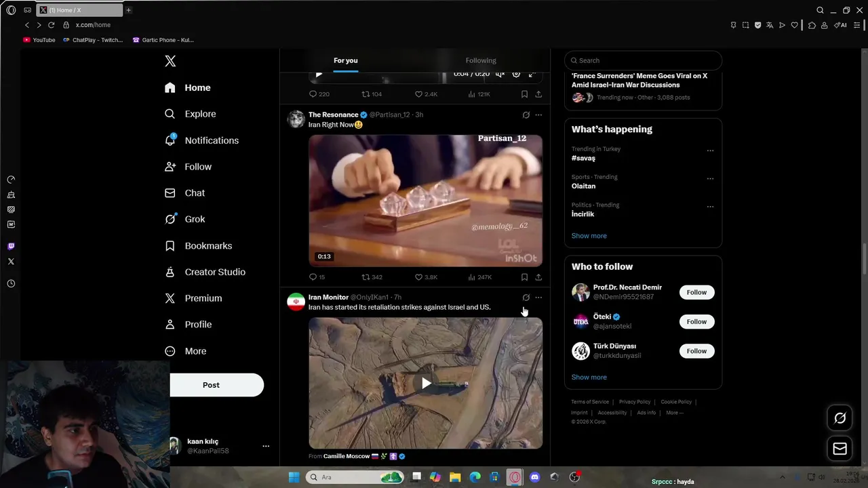Switch to the For you tab
Viewport: 868px width, 488px height.
(345, 60)
